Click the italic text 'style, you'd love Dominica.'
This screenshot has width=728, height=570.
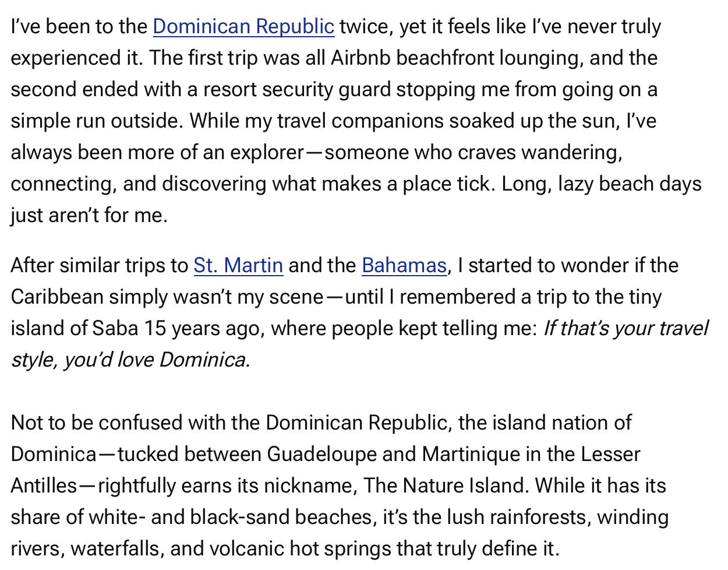point(130,360)
